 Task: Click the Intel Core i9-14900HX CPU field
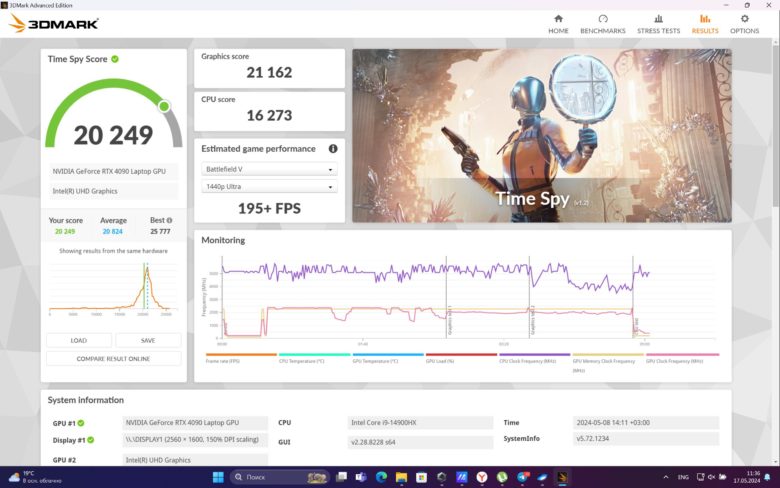(x=420, y=423)
